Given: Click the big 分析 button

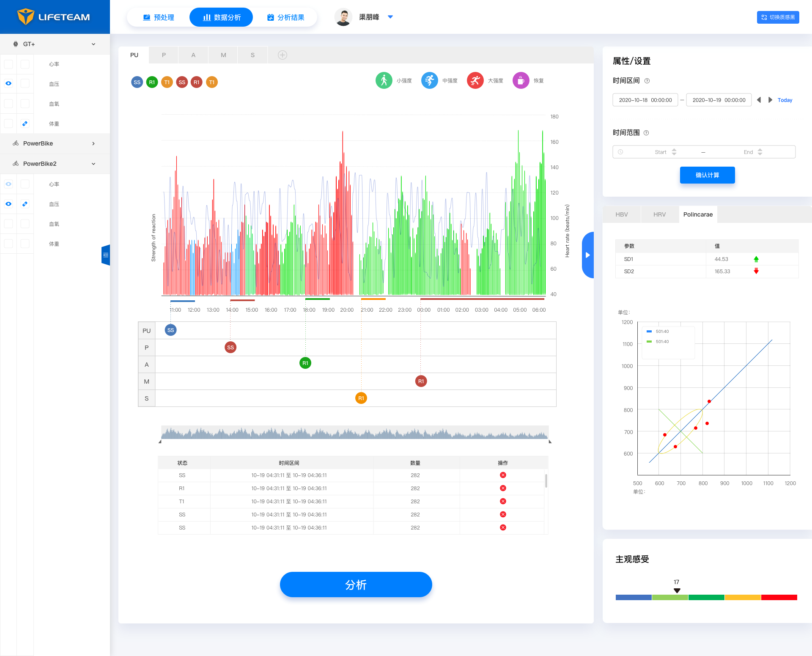Looking at the screenshot, I should (x=356, y=585).
